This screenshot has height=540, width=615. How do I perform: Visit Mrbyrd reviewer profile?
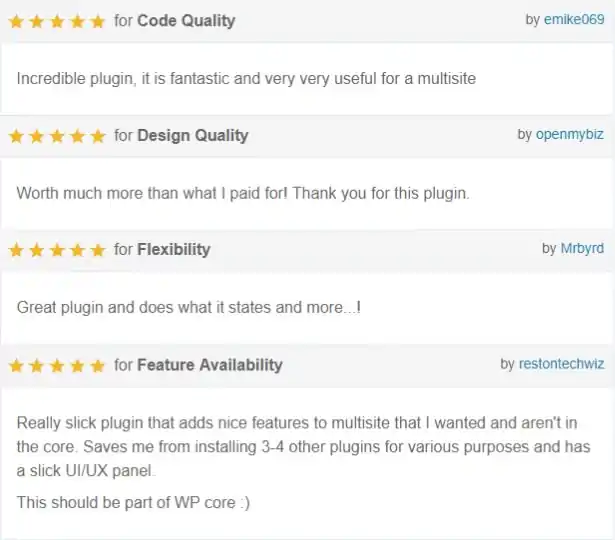click(x=582, y=248)
